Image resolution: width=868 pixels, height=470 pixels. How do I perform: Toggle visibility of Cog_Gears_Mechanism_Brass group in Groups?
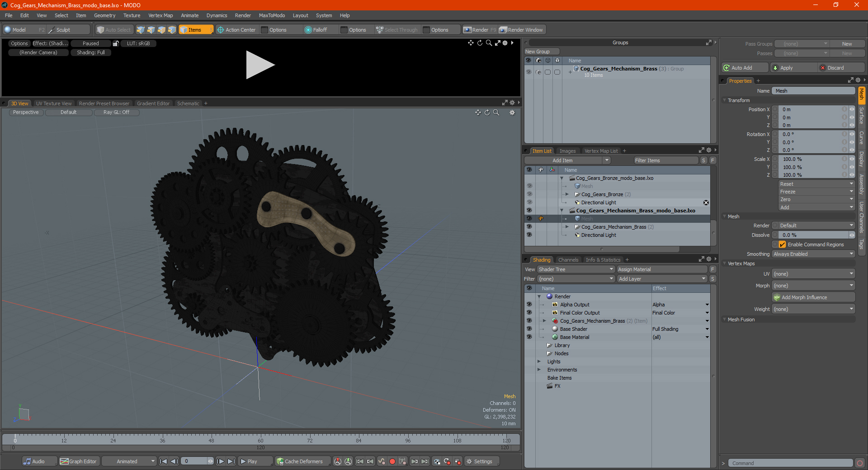[528, 72]
